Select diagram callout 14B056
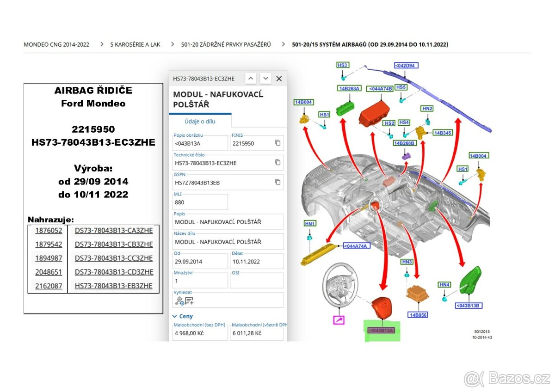 pyautogui.click(x=417, y=315)
